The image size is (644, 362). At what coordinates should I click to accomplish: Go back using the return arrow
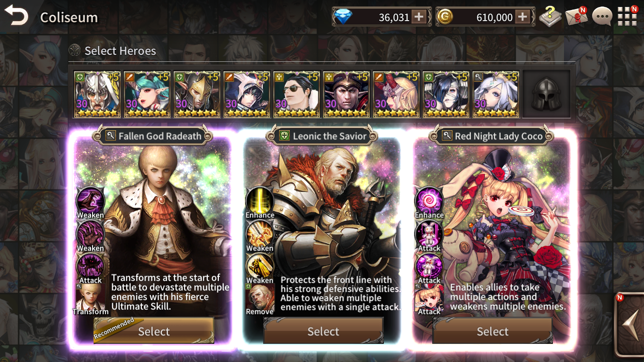tap(17, 16)
